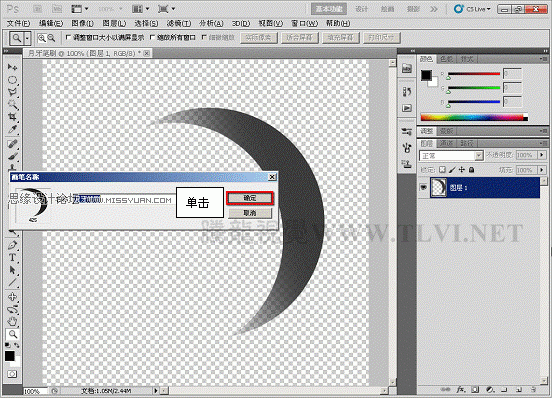552x398 pixels.
Task: Create new adjustment layer icon
Action: click(490, 389)
